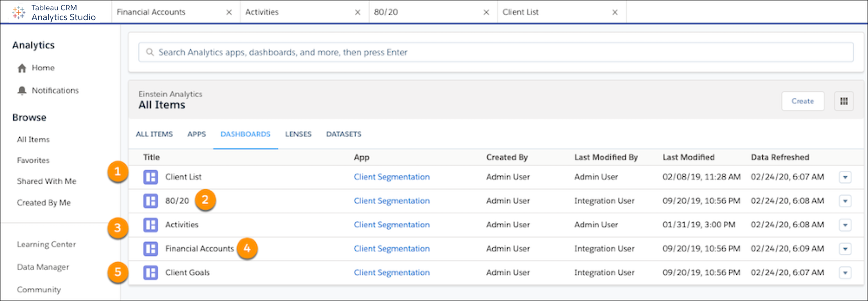This screenshot has height=301, width=868.
Task: Open the row actions dropdown for 80/20
Action: coord(845,201)
